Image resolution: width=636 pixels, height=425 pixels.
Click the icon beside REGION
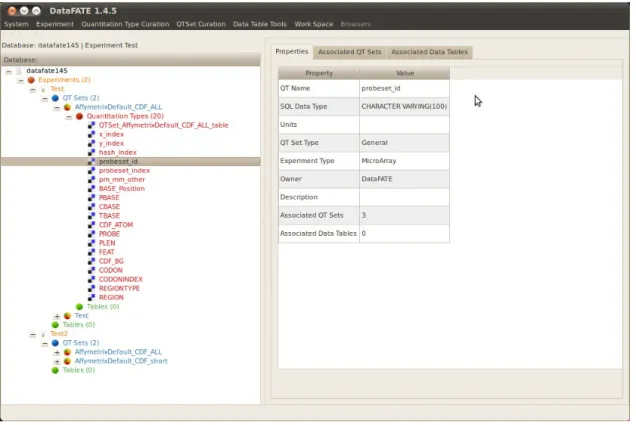pyautogui.click(x=92, y=298)
